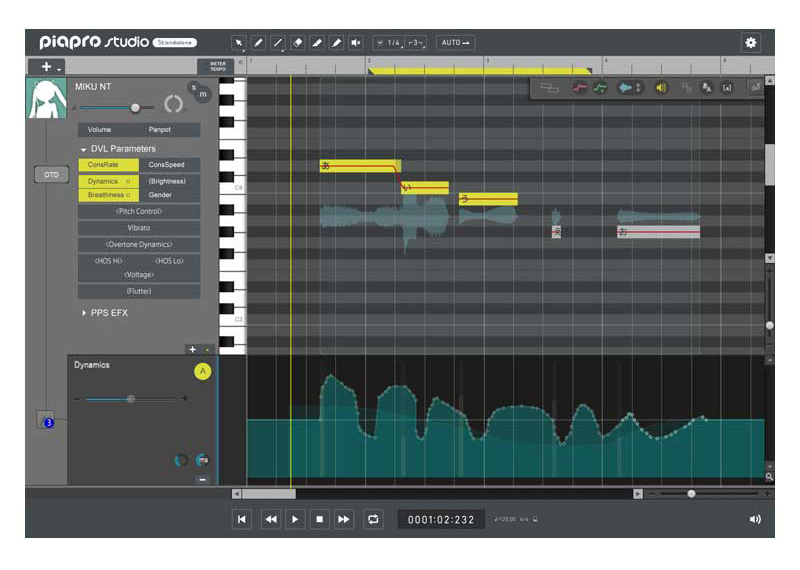Open the 1/4 quantize dropdown
The height and width of the screenshot is (570, 800).
tap(389, 43)
